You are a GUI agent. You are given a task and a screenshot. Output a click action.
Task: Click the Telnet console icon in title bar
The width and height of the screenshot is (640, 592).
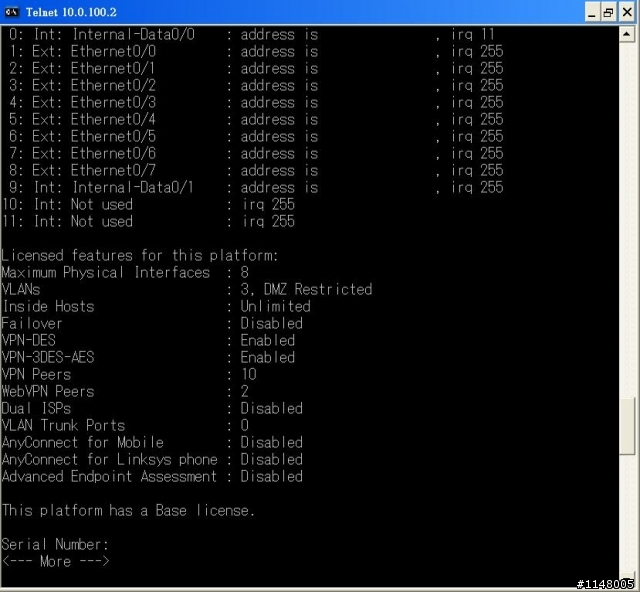[x=12, y=12]
